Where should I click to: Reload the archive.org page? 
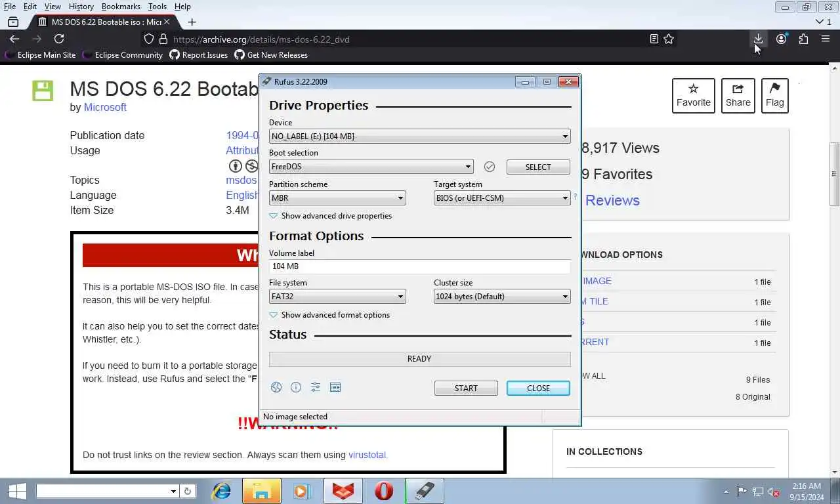click(59, 39)
